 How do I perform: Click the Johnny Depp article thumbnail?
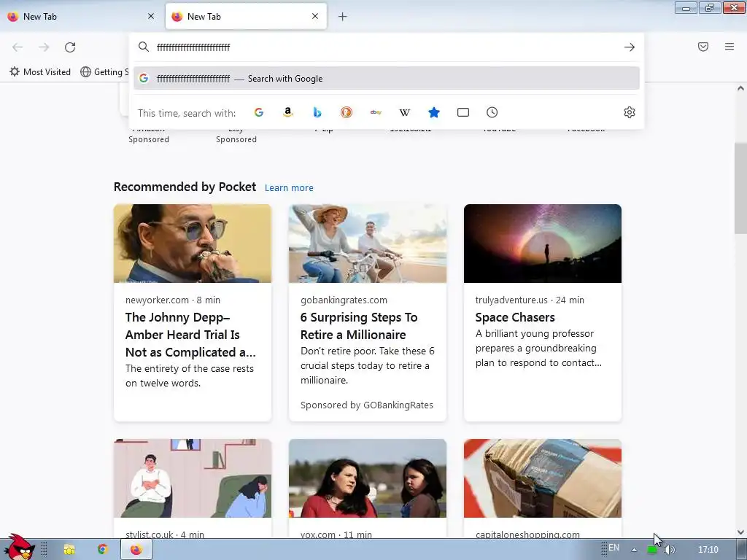coord(193,244)
